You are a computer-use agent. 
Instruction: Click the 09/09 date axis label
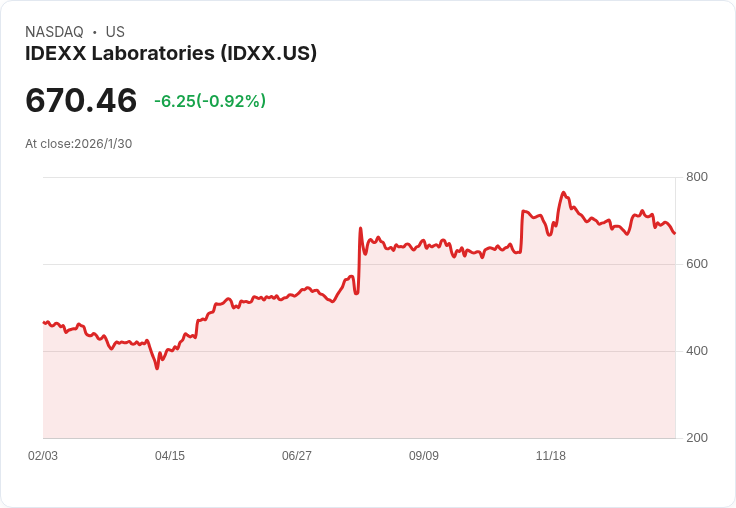[x=424, y=455]
